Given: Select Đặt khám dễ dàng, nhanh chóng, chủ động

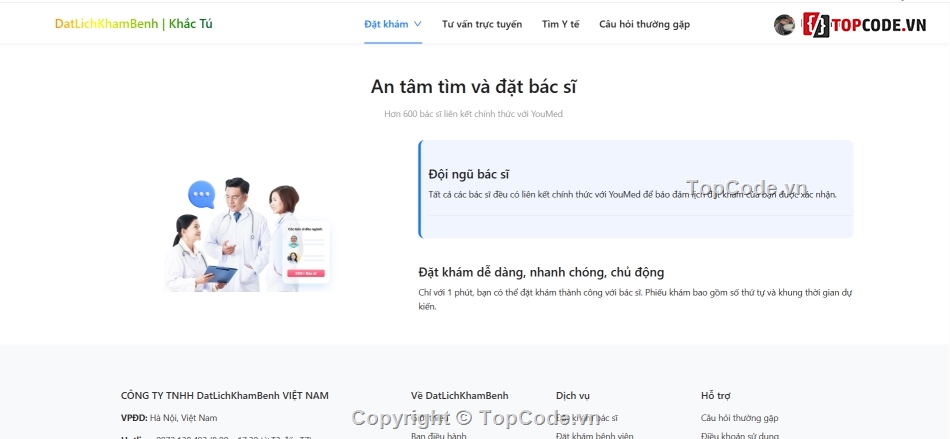Looking at the screenshot, I should (x=541, y=272).
